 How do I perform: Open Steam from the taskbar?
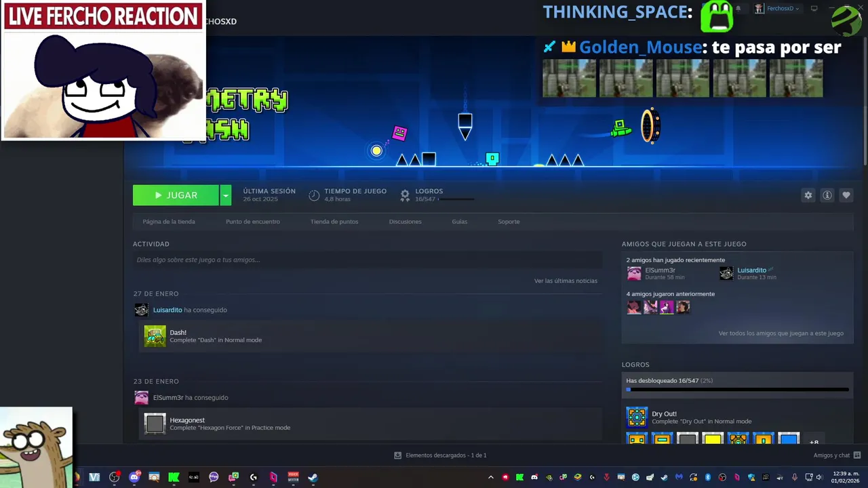click(x=313, y=477)
